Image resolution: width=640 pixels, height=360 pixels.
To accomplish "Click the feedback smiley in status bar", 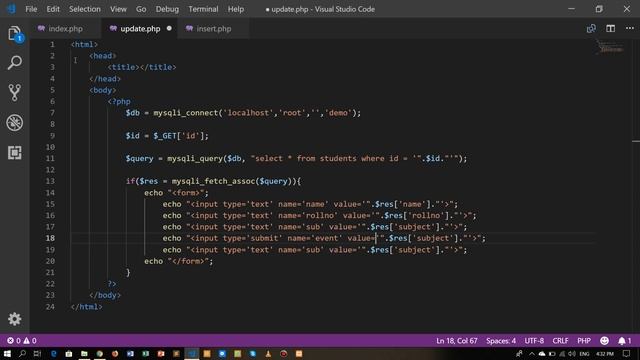I will (x=604, y=340).
